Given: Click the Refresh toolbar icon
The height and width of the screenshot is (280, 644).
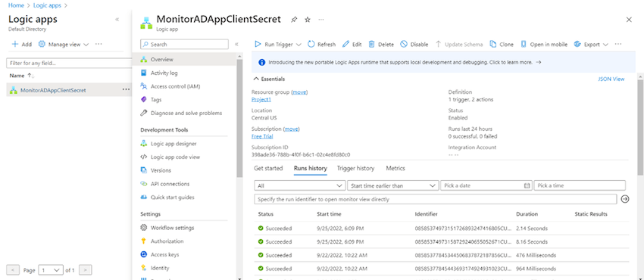Looking at the screenshot, I should 311,45.
